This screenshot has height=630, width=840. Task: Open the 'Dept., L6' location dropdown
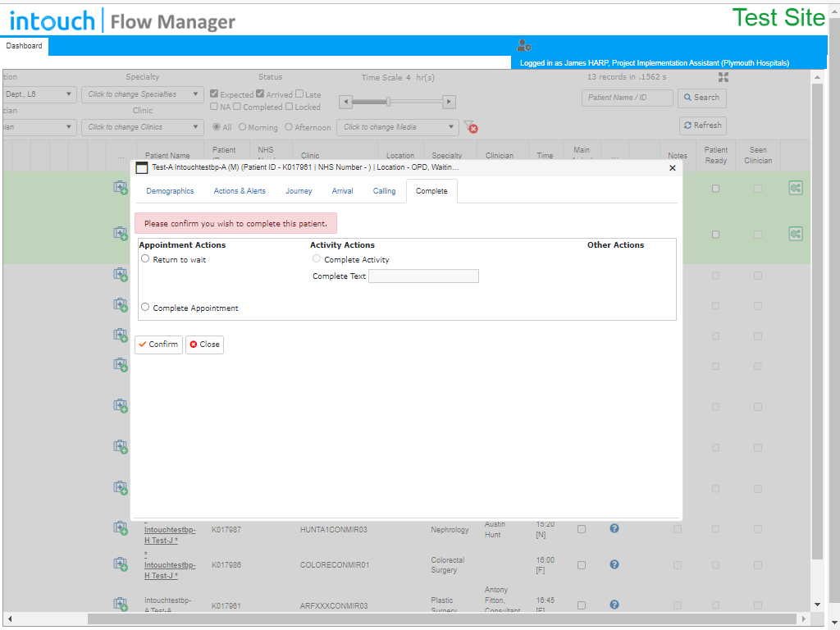(39, 94)
